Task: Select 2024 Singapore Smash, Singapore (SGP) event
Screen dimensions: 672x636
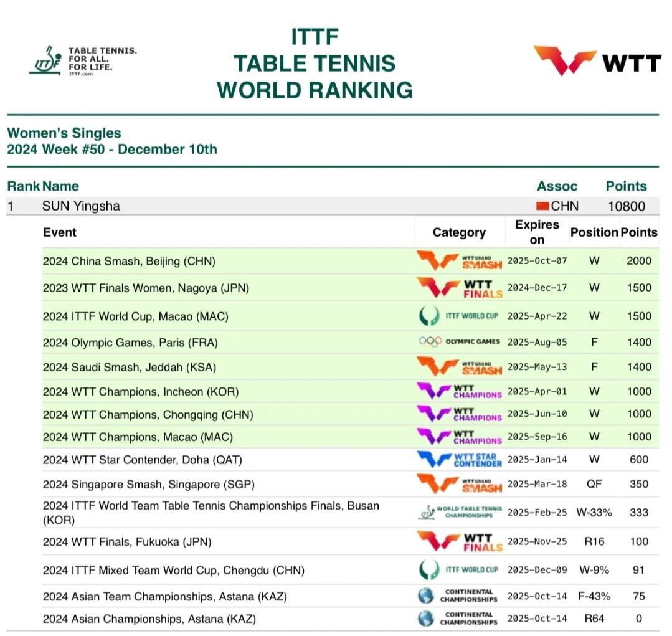Action: click(149, 484)
